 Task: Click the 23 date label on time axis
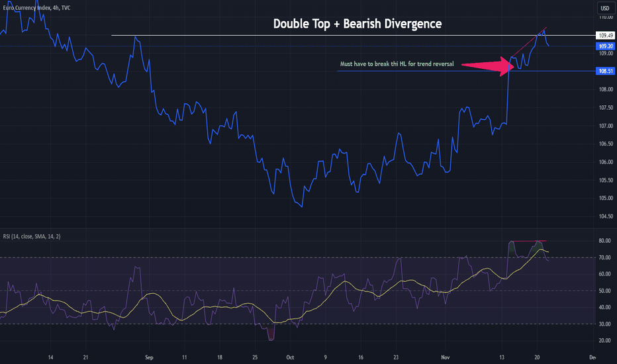click(396, 357)
